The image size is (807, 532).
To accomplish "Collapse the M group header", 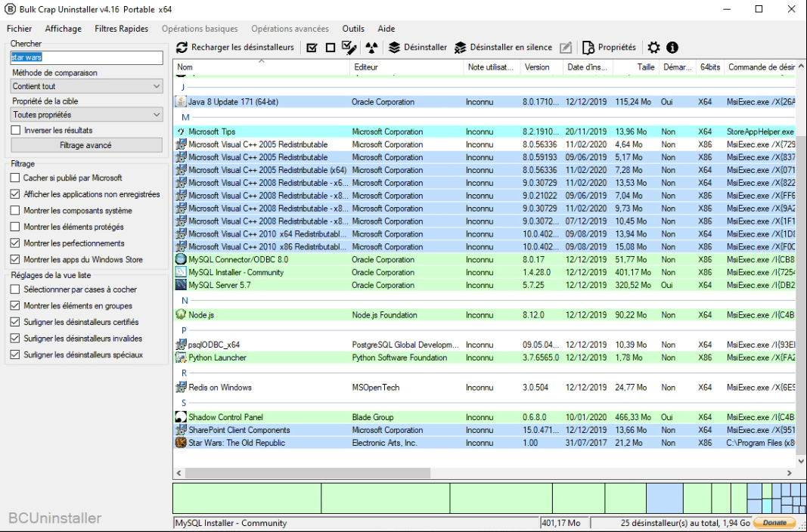I will [x=185, y=117].
